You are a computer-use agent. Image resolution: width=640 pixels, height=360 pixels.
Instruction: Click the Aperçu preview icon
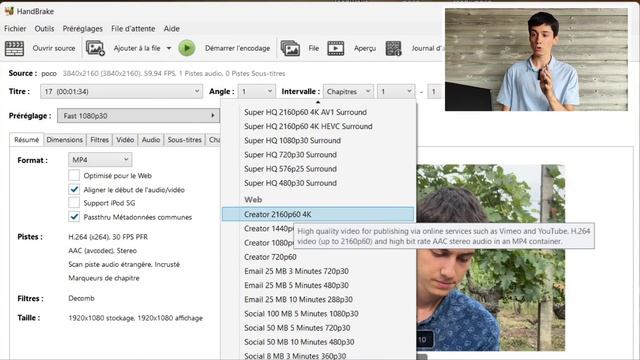pos(336,48)
